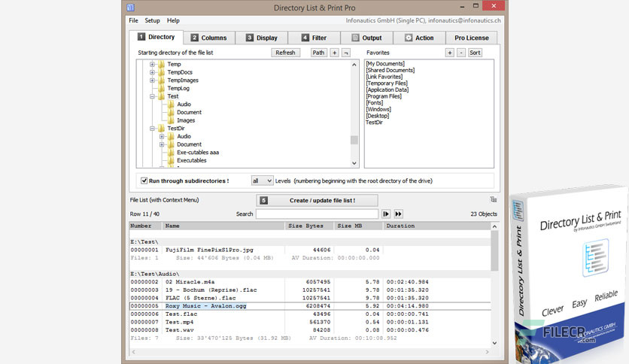Click the find all fast-forward search icon
Image resolution: width=629 pixels, height=364 pixels.
click(x=398, y=214)
